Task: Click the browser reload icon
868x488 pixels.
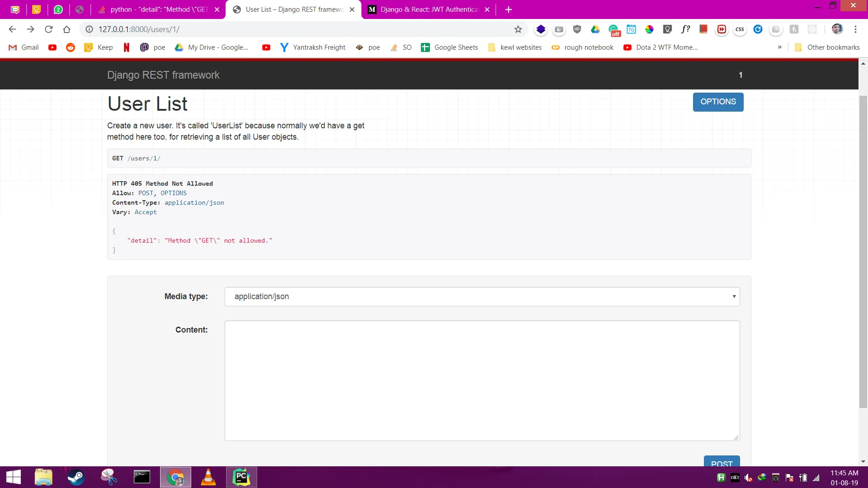Action: (48, 29)
